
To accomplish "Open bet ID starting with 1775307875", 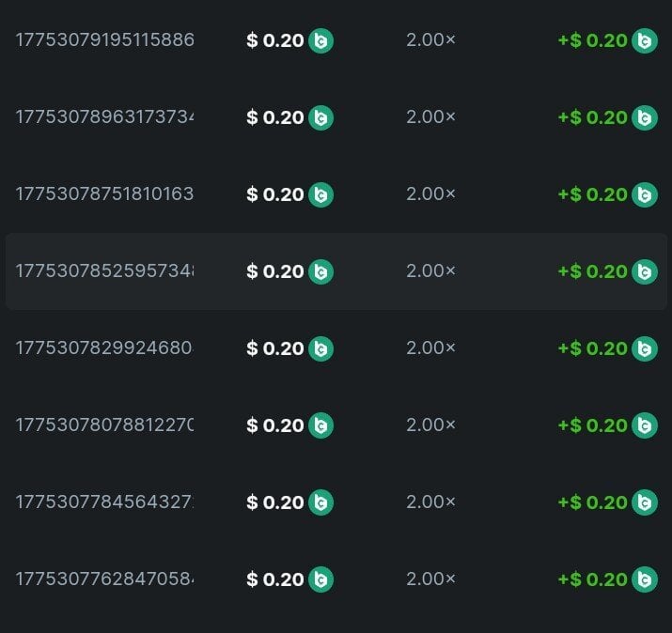I will tap(104, 194).
